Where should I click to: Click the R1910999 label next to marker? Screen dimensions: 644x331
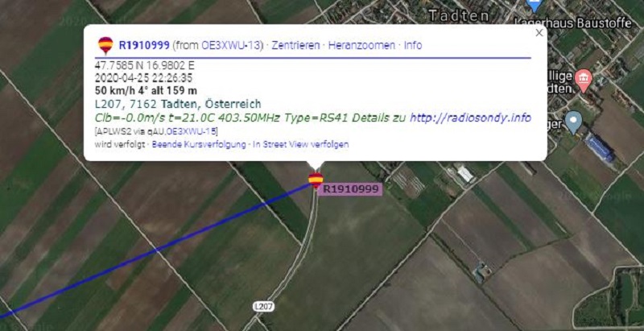[350, 189]
